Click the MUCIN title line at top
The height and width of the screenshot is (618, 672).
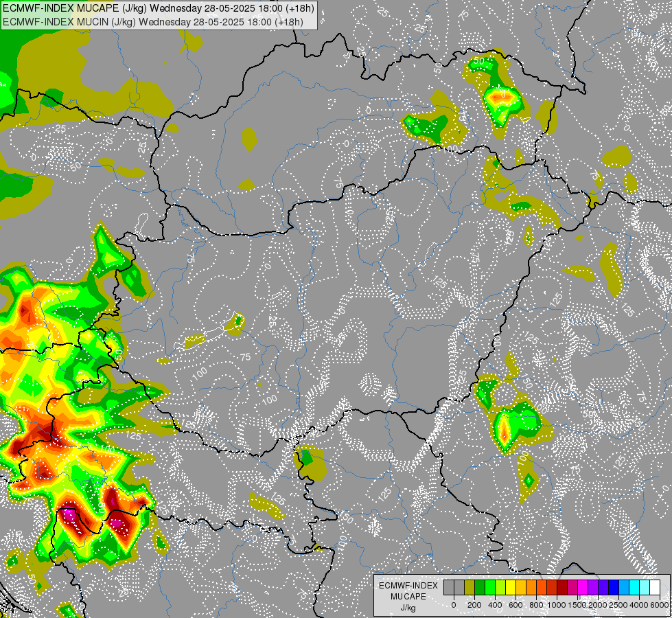153,22
